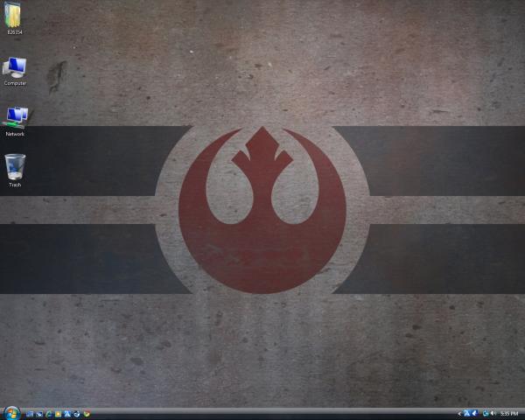
Task: Click the blue 'A' icon in quick launch
Action: click(67, 414)
